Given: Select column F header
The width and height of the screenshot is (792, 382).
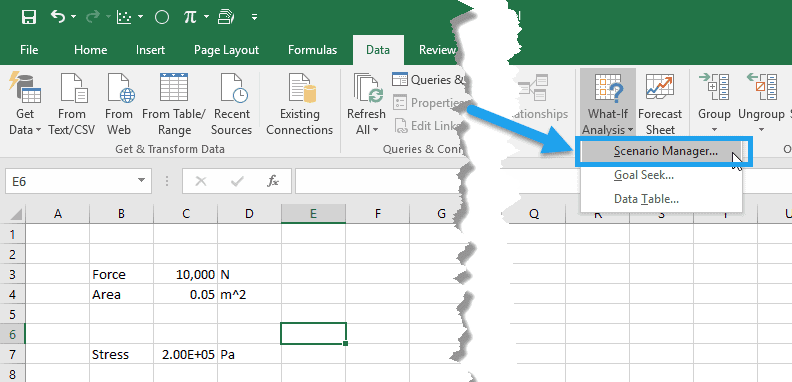Looking at the screenshot, I should click(x=377, y=214).
